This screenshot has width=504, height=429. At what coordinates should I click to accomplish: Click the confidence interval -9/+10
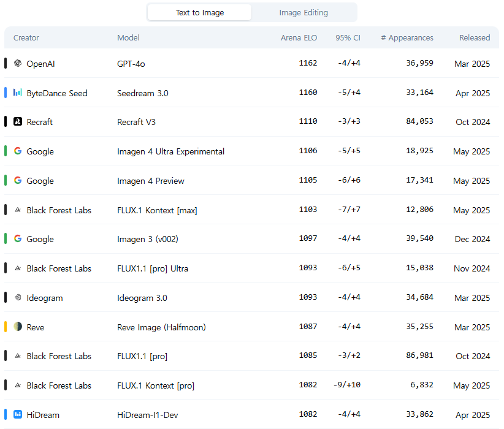(x=347, y=385)
